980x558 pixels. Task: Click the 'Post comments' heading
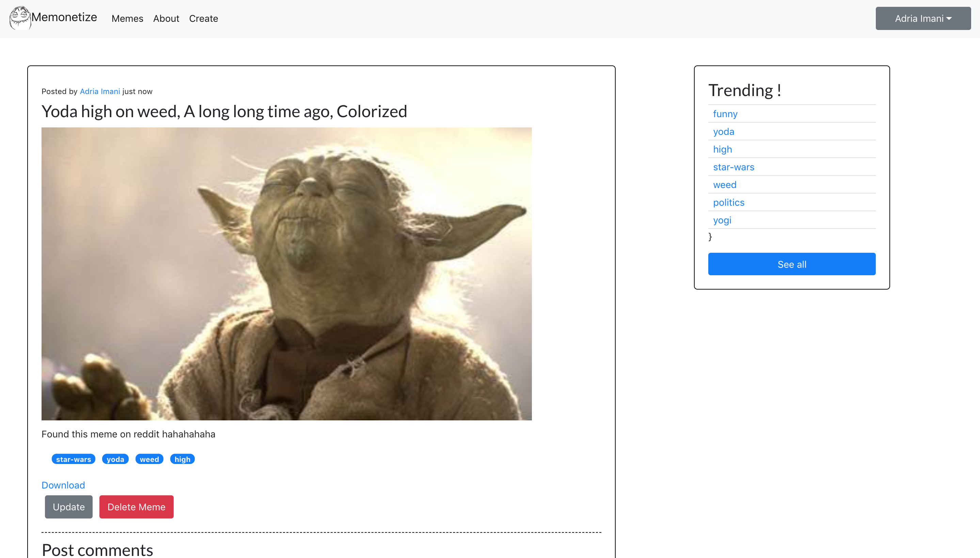[x=97, y=550]
